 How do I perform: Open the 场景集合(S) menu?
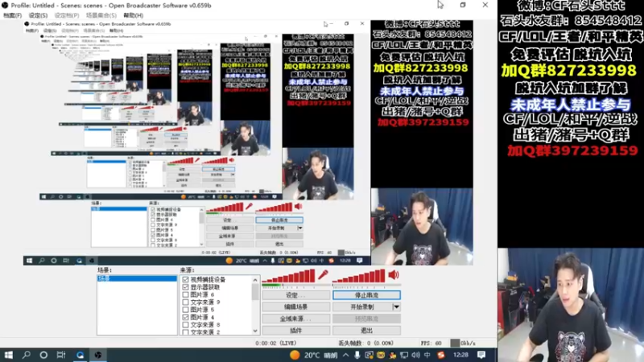(101, 15)
